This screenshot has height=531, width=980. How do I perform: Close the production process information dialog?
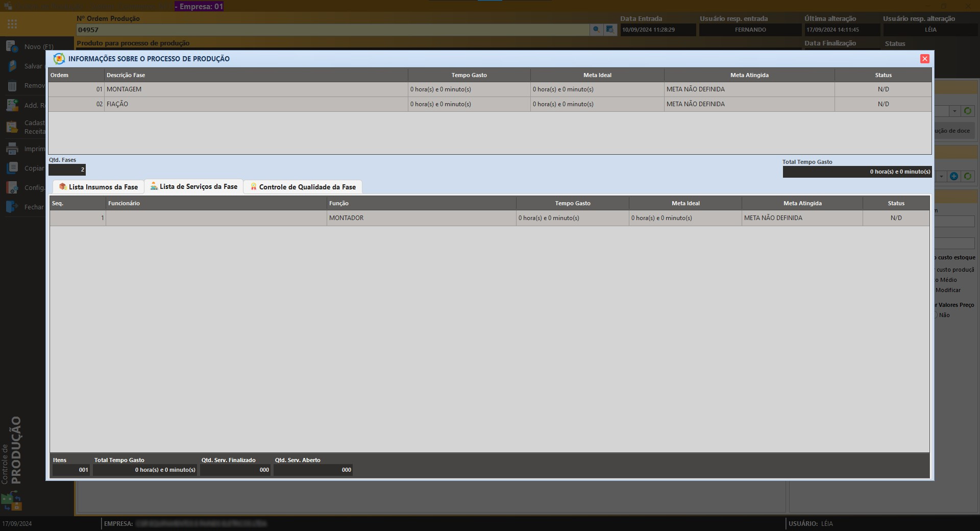point(924,59)
